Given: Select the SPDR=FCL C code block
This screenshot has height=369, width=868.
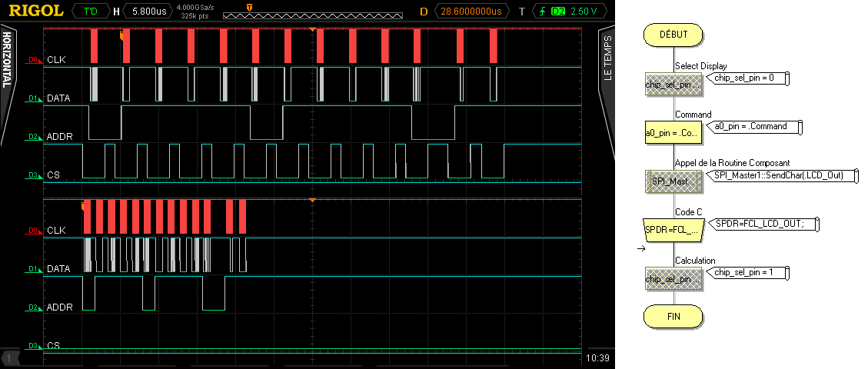Looking at the screenshot, I should 673,230.
